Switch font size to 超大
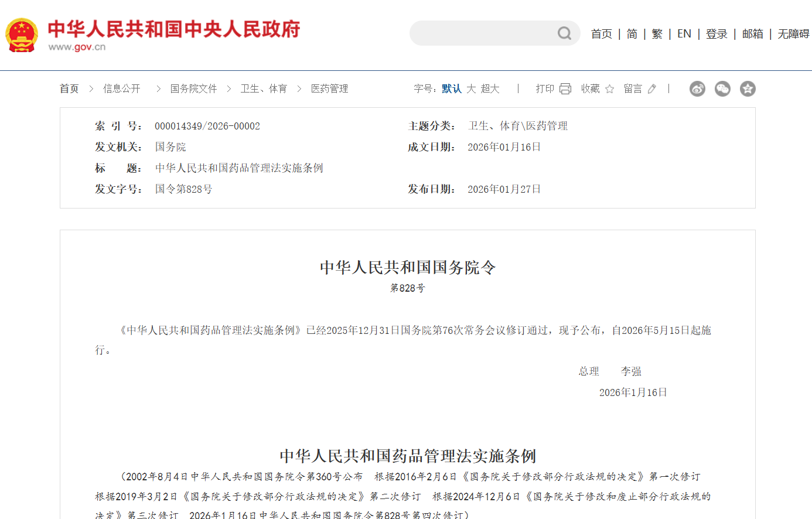The width and height of the screenshot is (812, 519). 490,88
